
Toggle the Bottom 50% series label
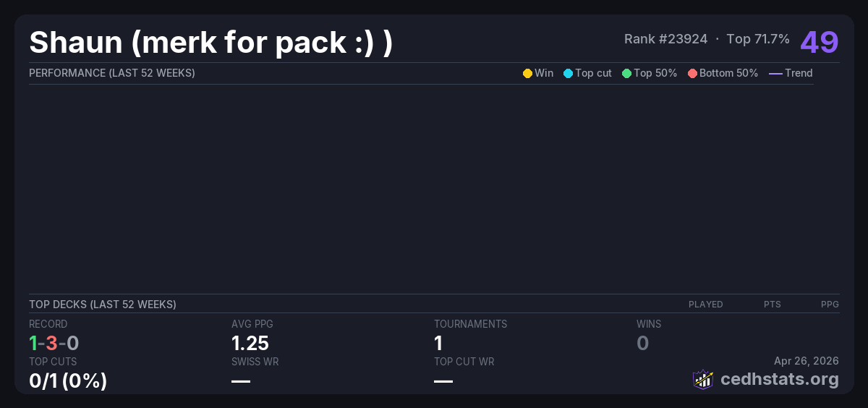coord(728,73)
